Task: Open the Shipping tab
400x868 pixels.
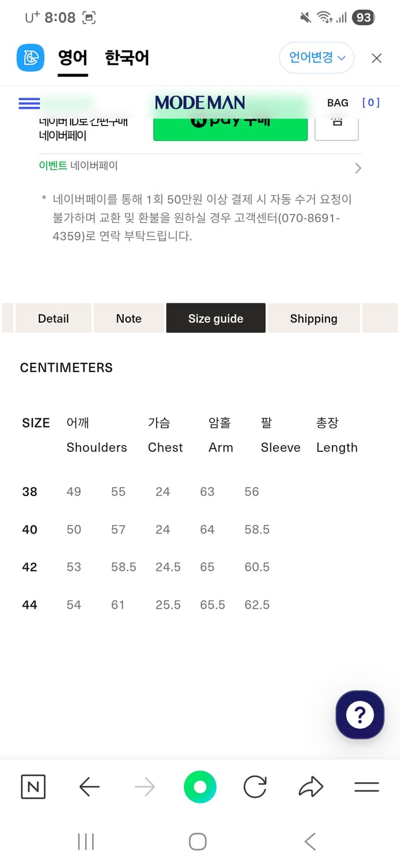Action: click(x=313, y=318)
